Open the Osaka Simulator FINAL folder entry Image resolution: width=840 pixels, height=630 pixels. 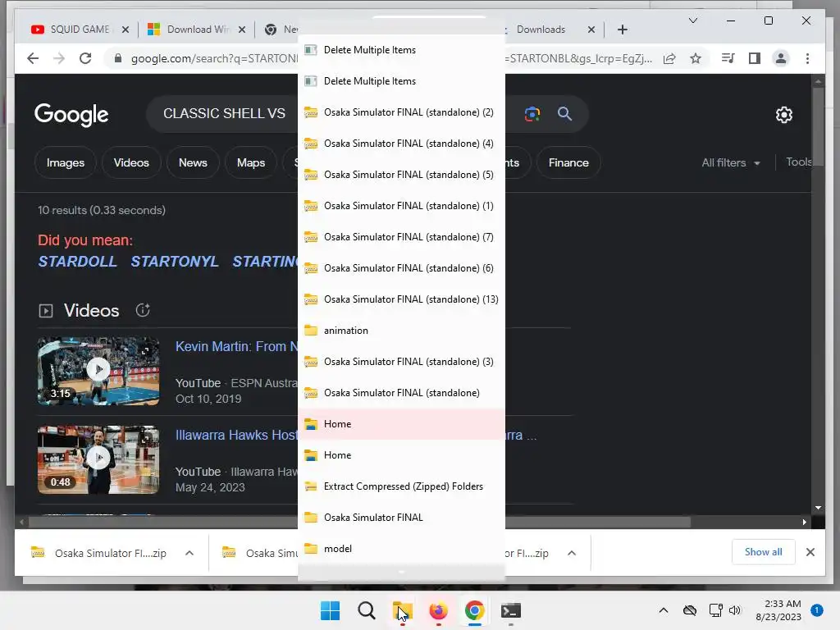[x=401, y=518]
